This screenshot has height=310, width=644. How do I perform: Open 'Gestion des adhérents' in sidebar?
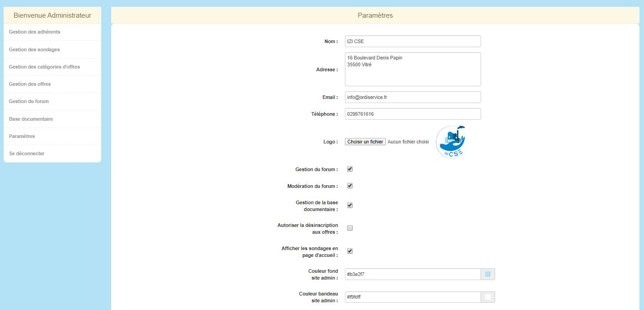[34, 32]
